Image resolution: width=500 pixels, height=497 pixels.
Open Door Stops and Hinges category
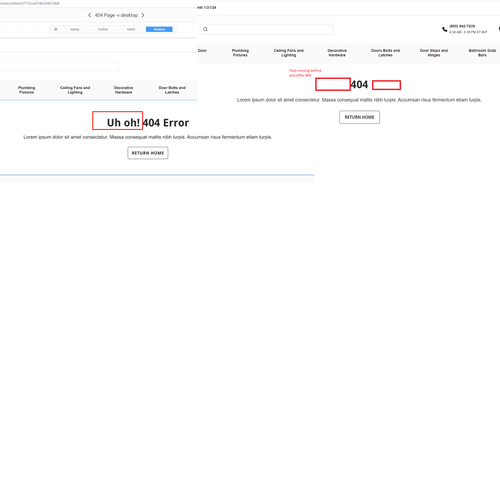pos(434,53)
